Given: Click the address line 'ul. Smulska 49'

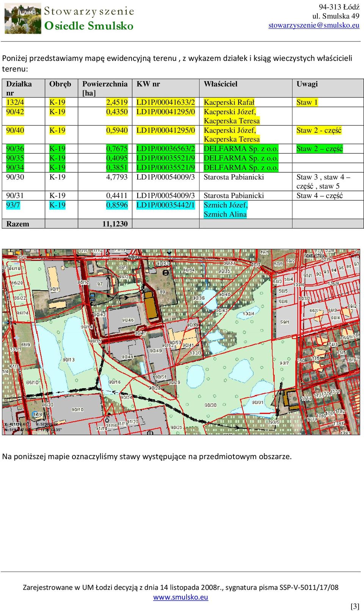Looking at the screenshot, I should (336, 16).
